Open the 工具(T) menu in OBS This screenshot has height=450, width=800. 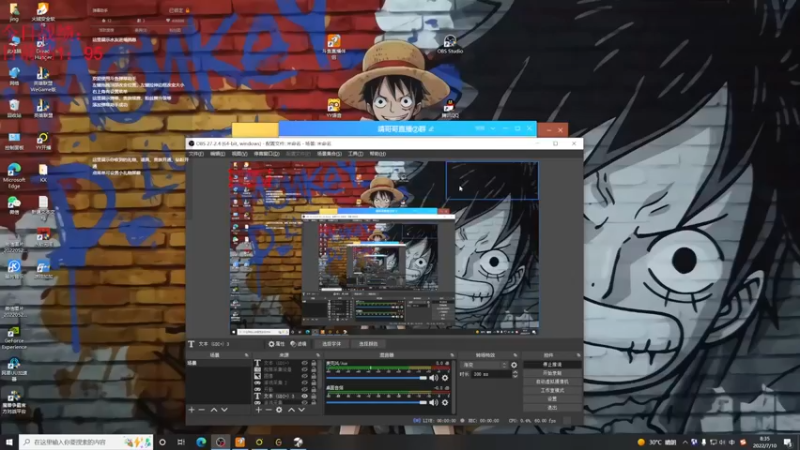click(x=356, y=154)
